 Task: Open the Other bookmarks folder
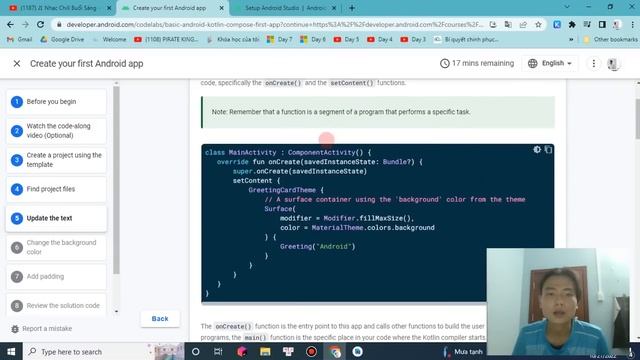coord(611,39)
